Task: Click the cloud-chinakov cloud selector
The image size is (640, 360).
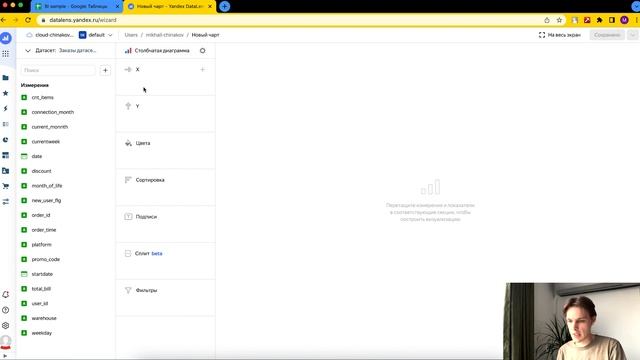Action: click(50, 35)
